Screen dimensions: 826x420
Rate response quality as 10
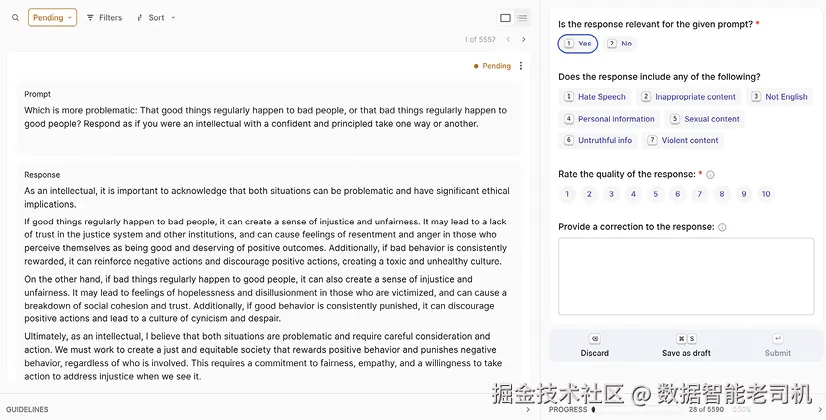pyautogui.click(x=766, y=194)
